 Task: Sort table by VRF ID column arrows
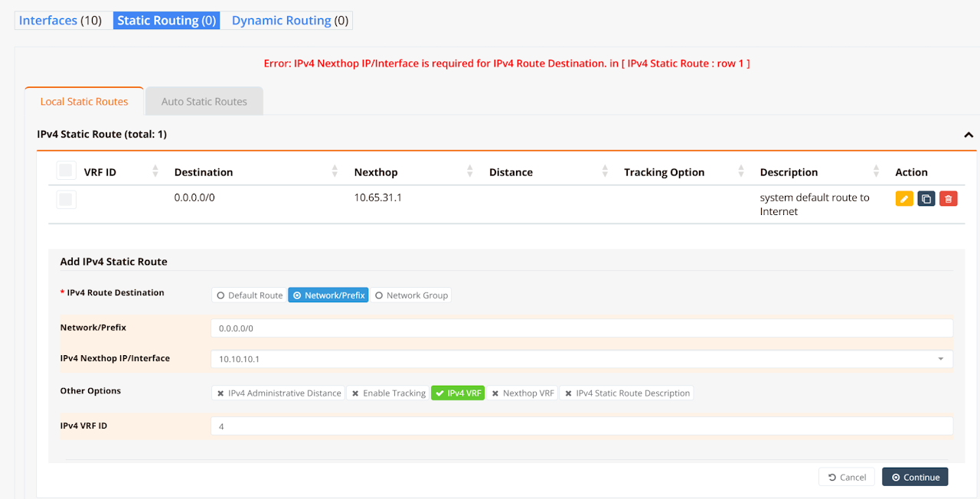pos(155,171)
